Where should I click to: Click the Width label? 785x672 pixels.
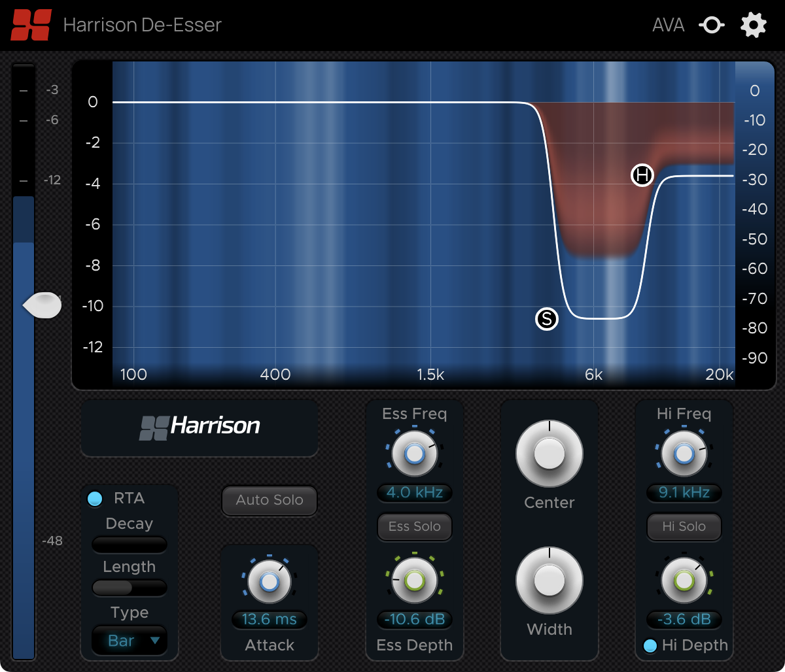pos(549,630)
